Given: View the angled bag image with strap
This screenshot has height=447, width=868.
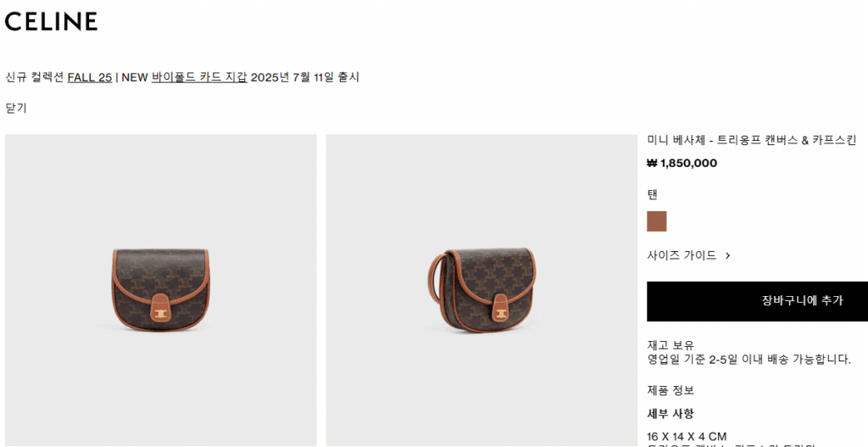Looking at the screenshot, I should (x=481, y=290).
